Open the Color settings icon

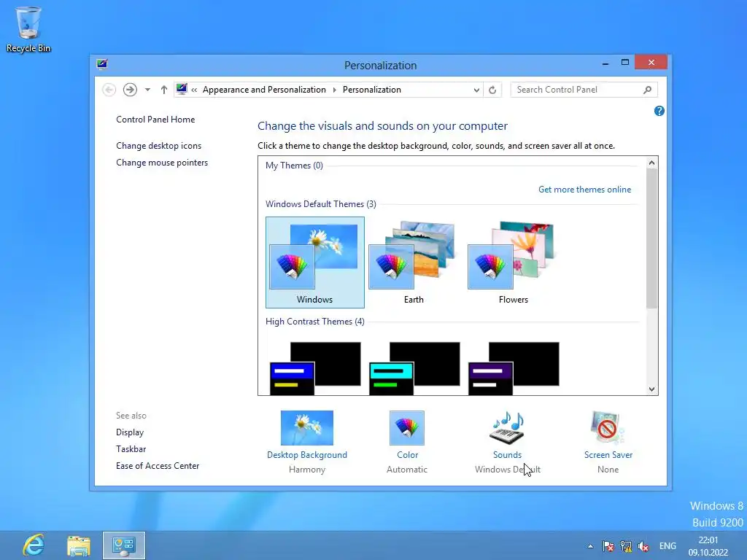click(407, 427)
